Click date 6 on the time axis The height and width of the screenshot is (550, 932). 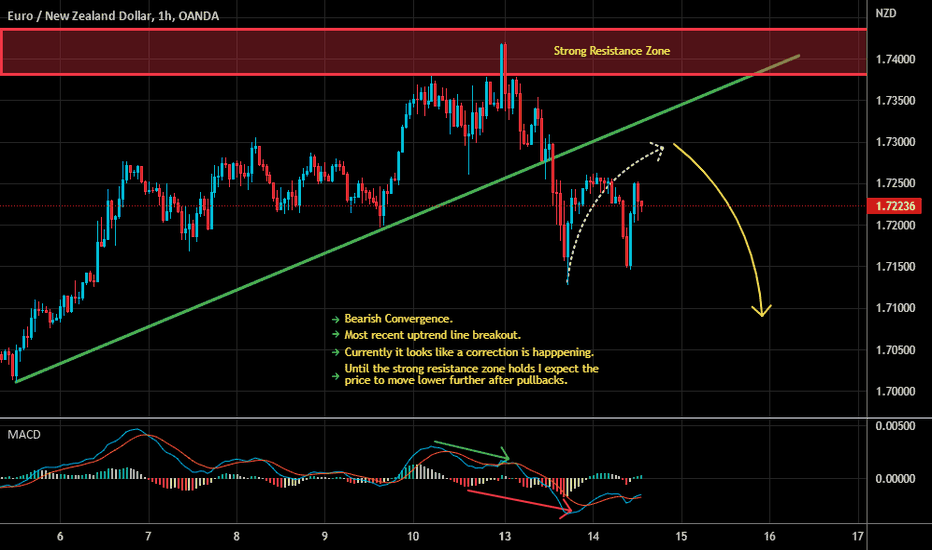(60, 536)
